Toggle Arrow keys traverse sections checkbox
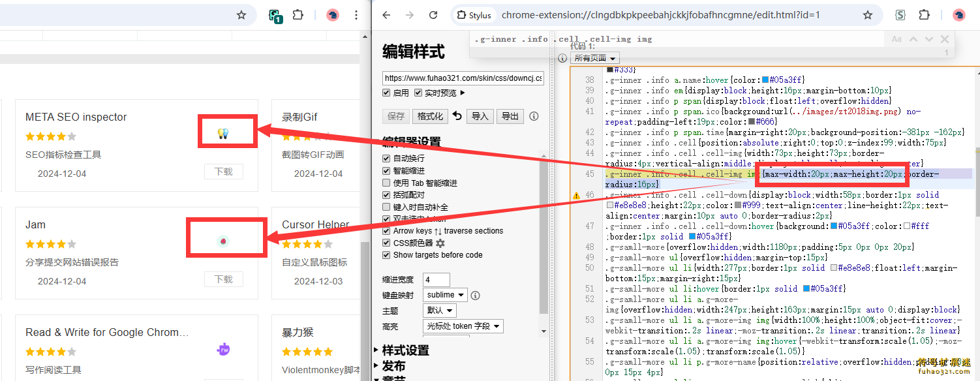 pyautogui.click(x=386, y=231)
